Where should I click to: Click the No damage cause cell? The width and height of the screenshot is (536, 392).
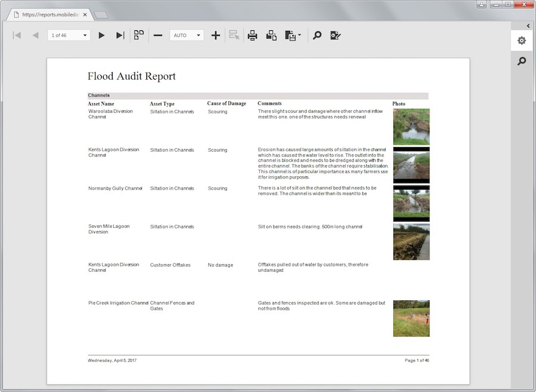pos(220,265)
